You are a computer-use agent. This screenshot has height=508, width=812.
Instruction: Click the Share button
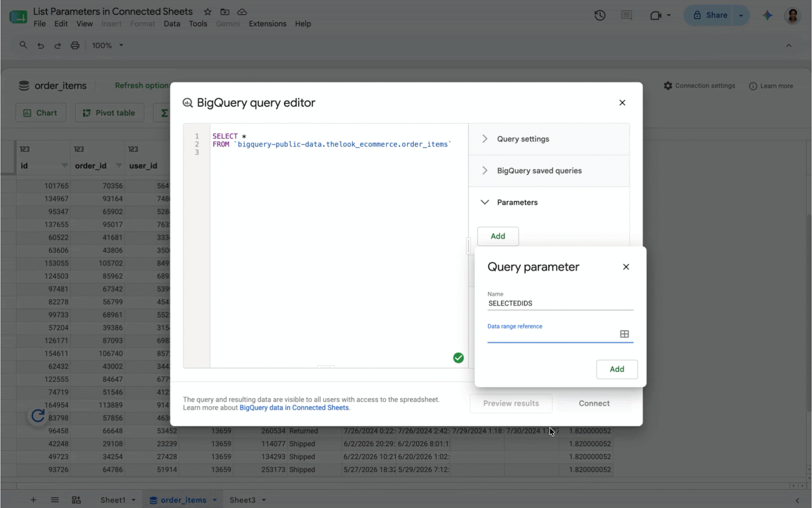pyautogui.click(x=709, y=15)
